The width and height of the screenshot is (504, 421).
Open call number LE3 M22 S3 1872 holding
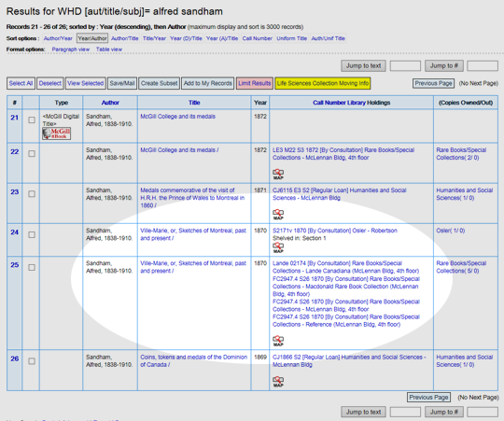pos(343,154)
